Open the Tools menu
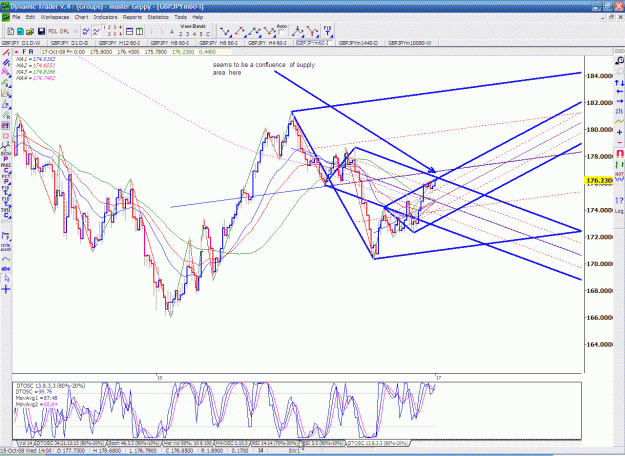The image size is (625, 456). tap(180, 17)
